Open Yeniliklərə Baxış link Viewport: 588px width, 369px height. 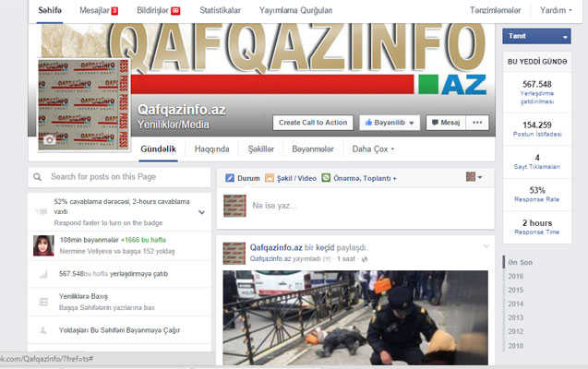(x=83, y=296)
